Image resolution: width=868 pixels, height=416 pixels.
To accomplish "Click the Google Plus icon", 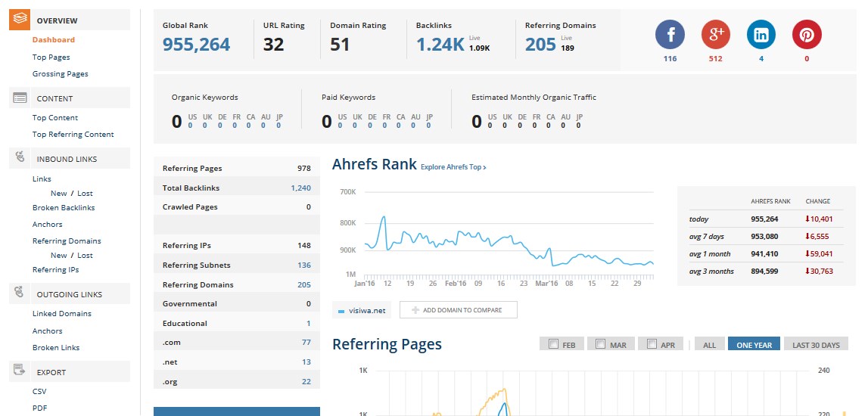I will coord(716,34).
